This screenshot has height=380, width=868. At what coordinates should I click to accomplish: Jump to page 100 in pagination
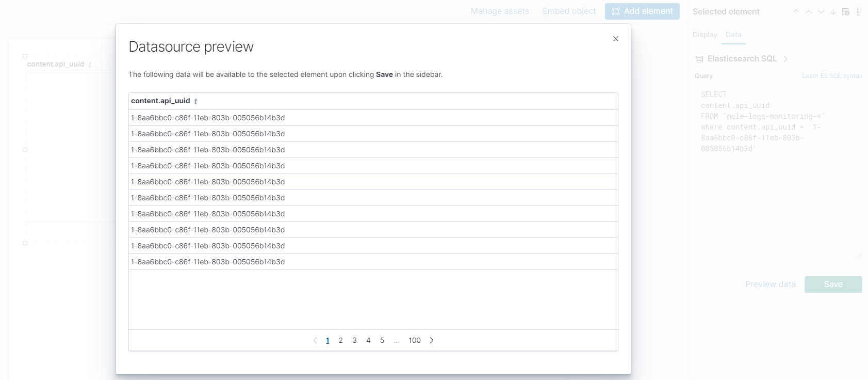415,340
